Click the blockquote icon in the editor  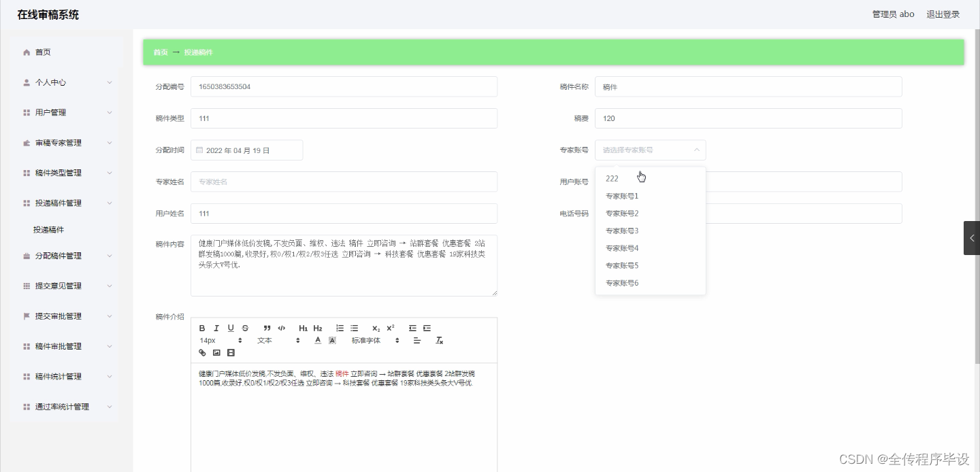click(267, 328)
